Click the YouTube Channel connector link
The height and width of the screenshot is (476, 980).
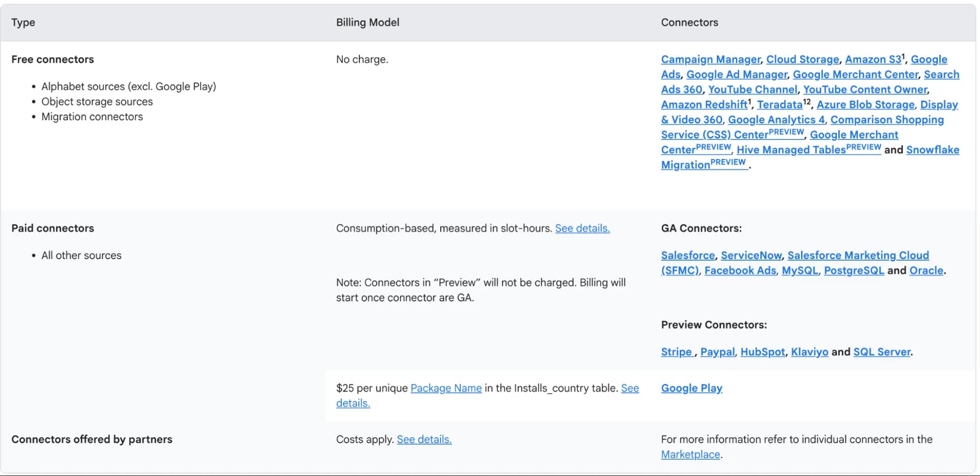754,89
